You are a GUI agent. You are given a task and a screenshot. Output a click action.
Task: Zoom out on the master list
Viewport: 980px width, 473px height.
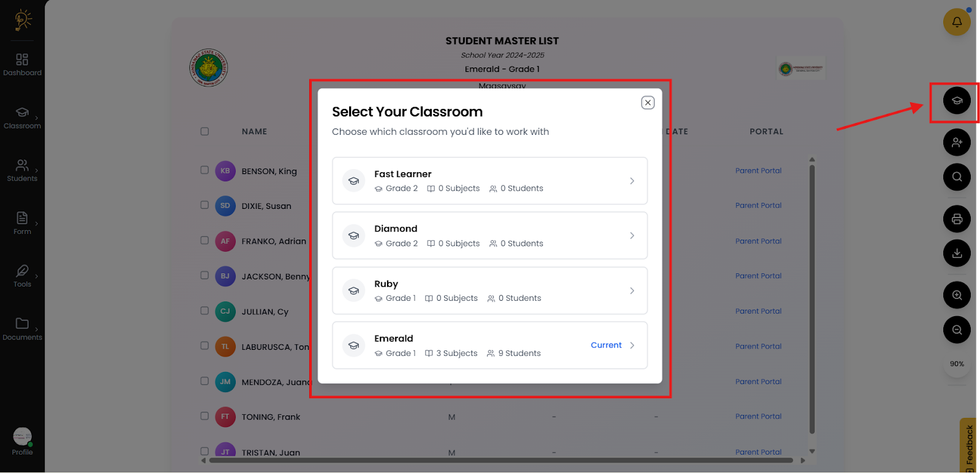[x=956, y=330]
